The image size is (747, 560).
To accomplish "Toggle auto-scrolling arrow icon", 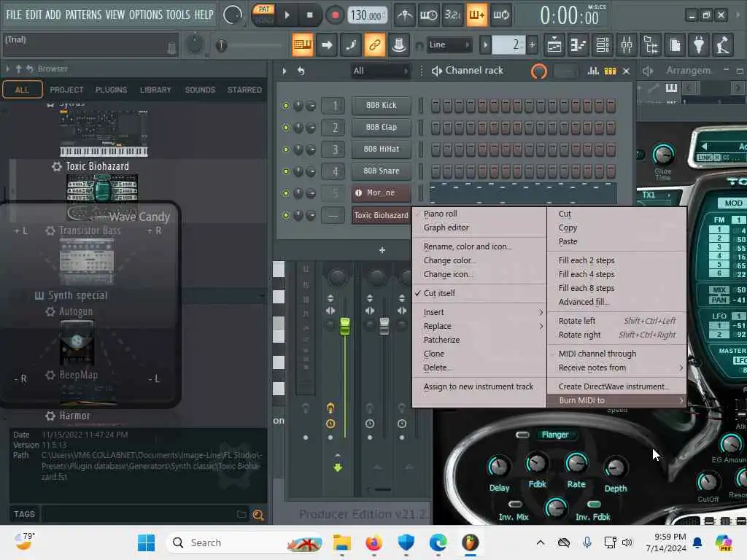I will [327, 45].
